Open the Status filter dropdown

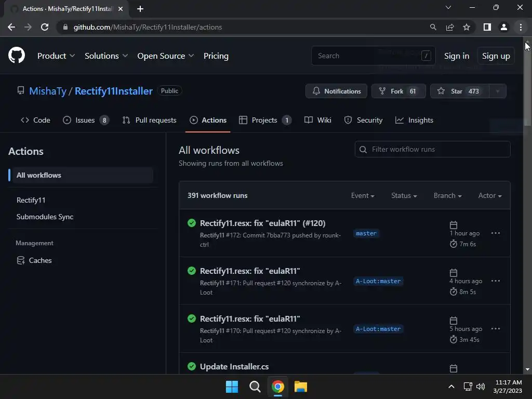pos(404,196)
